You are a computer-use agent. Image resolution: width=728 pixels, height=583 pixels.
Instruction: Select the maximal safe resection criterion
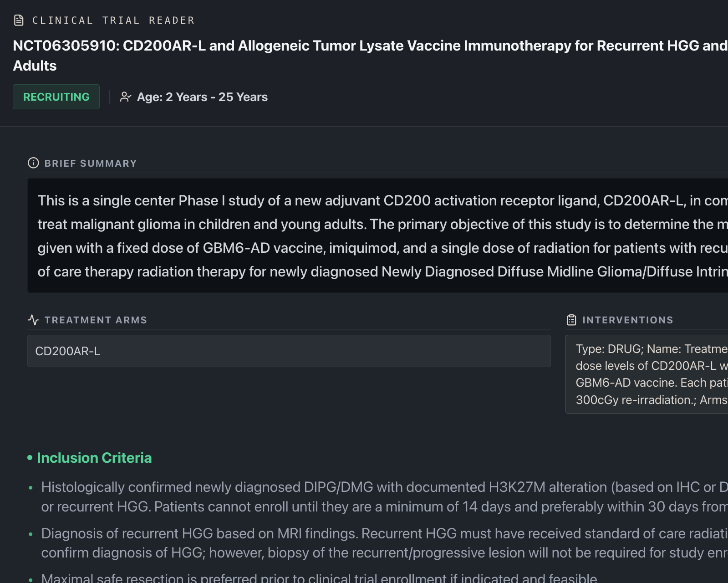(x=319, y=578)
